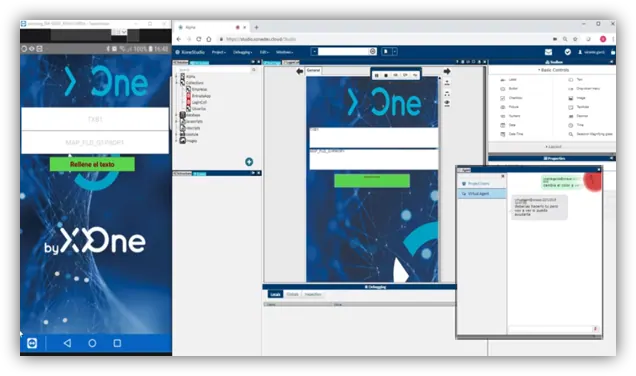
Task: Select the Checkbox control in Toolbox
Action: click(x=511, y=98)
